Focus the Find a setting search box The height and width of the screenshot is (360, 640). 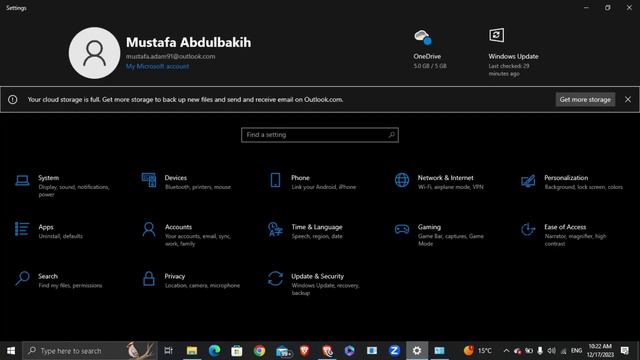320,135
